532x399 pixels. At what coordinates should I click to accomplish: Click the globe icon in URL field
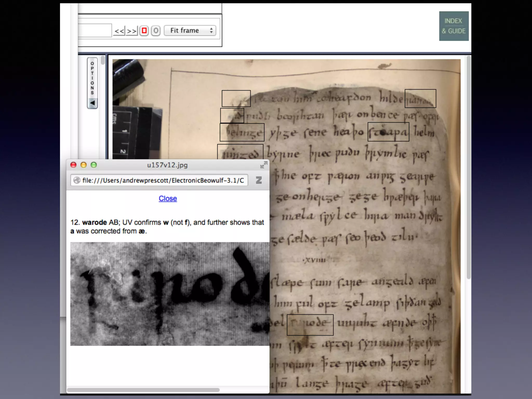pyautogui.click(x=77, y=180)
